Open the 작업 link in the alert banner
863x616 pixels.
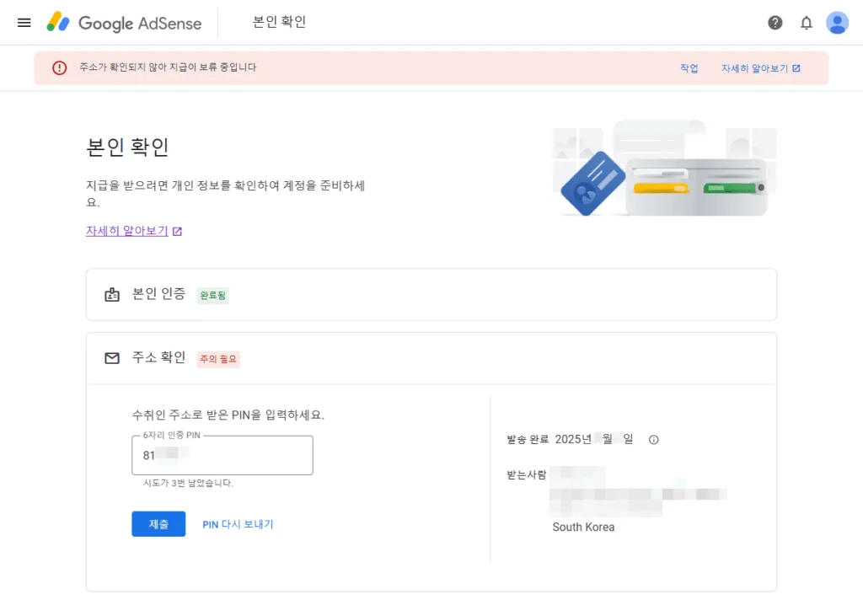(x=689, y=67)
